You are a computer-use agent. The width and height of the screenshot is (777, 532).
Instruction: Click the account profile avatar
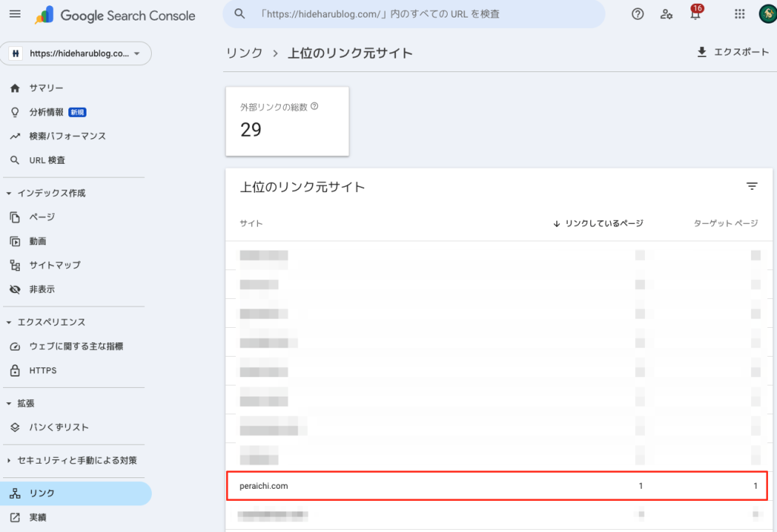(766, 14)
